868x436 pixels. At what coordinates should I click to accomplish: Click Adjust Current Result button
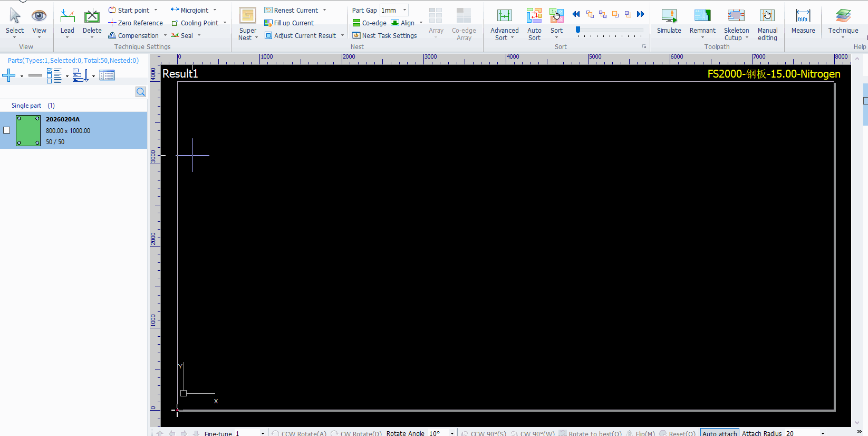(300, 36)
